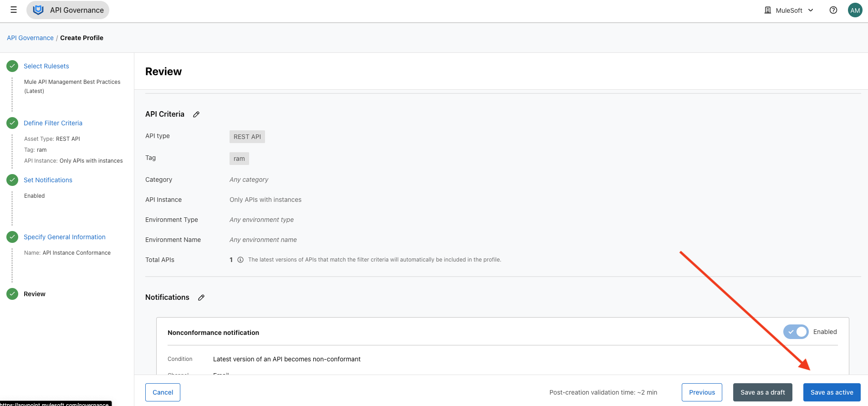Viewport: 868px width, 406px height.
Task: Open the hamburger navigation menu
Action: click(x=14, y=10)
